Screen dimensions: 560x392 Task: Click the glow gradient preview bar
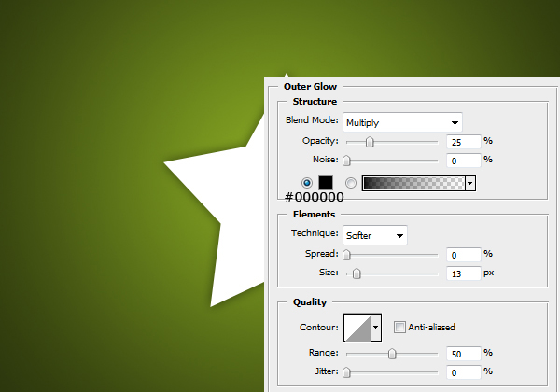[413, 183]
